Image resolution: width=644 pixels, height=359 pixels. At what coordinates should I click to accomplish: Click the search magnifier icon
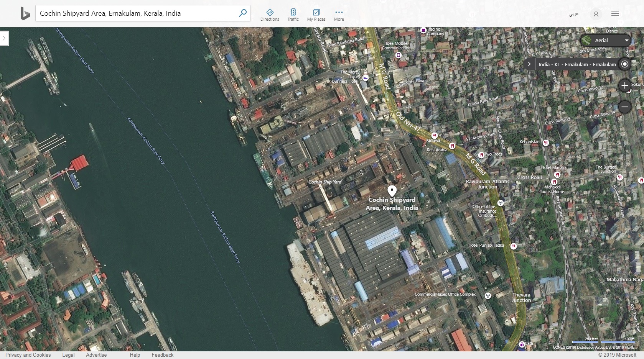click(x=242, y=13)
